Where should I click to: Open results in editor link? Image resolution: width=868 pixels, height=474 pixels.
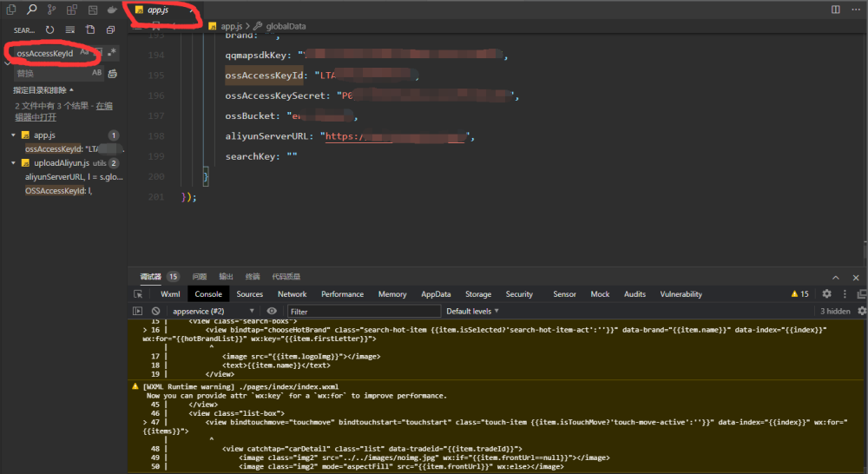(63, 111)
